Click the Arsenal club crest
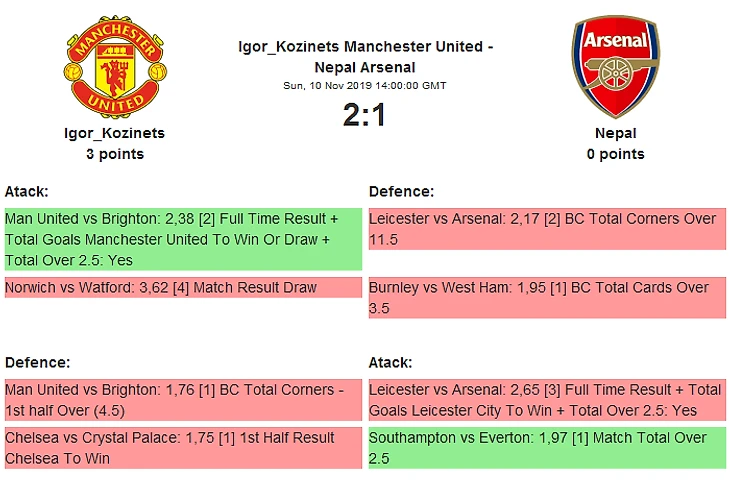The image size is (730, 480). tap(615, 67)
